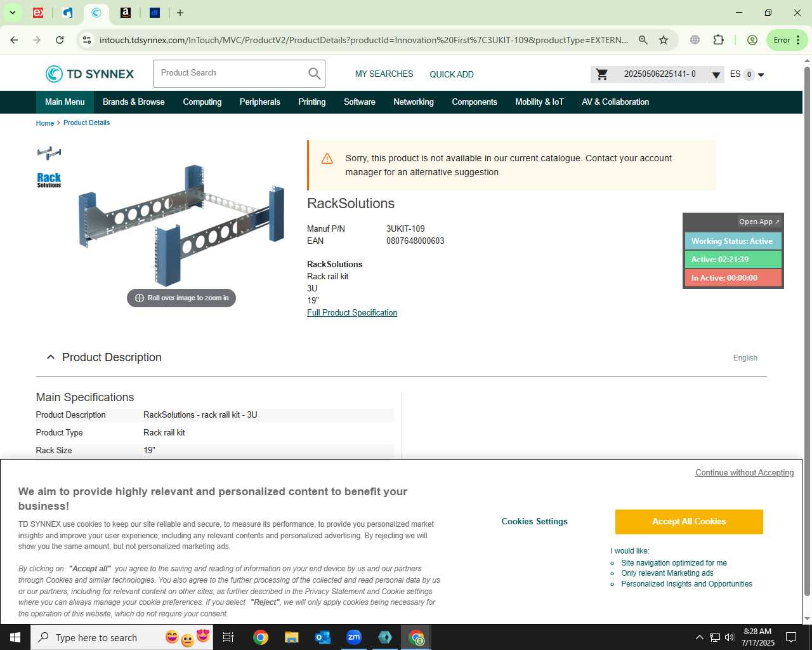Viewport: 812px width, 650px height.
Task: Open Brands & Browse menu
Action: point(133,102)
